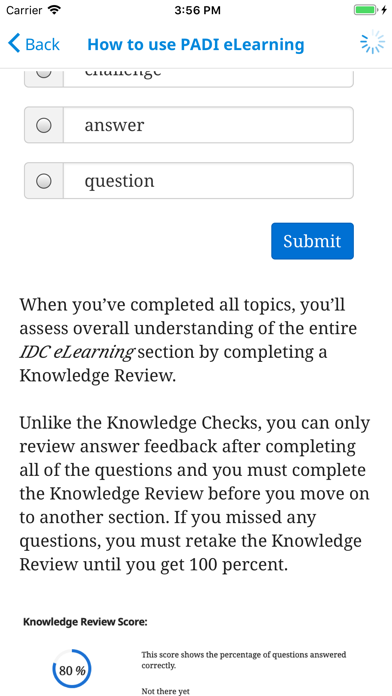Screen dimensions: 392x696
Task: Select the 'question' radio button
Action: click(x=44, y=181)
